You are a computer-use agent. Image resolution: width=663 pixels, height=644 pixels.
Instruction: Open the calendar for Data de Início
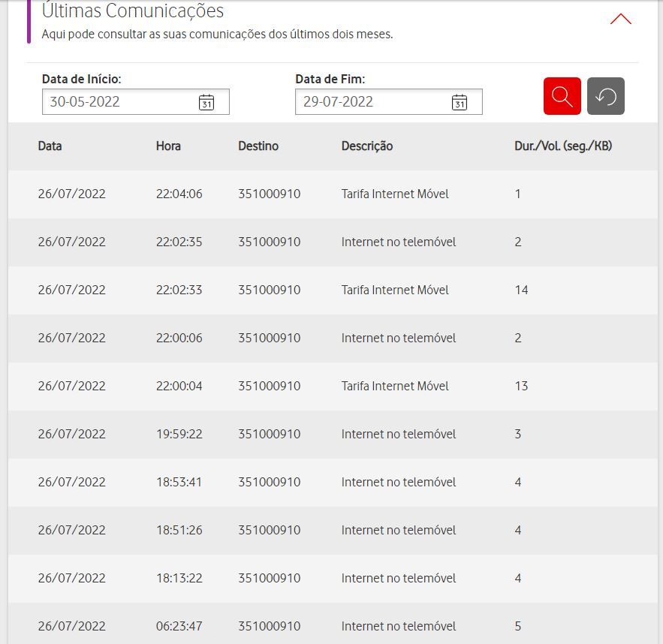coord(206,102)
